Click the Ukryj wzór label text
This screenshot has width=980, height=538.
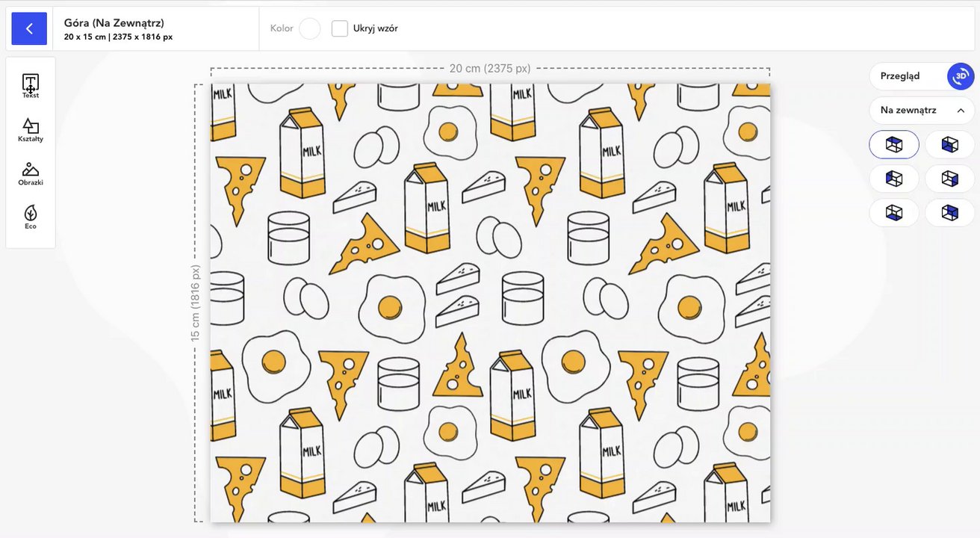(376, 28)
